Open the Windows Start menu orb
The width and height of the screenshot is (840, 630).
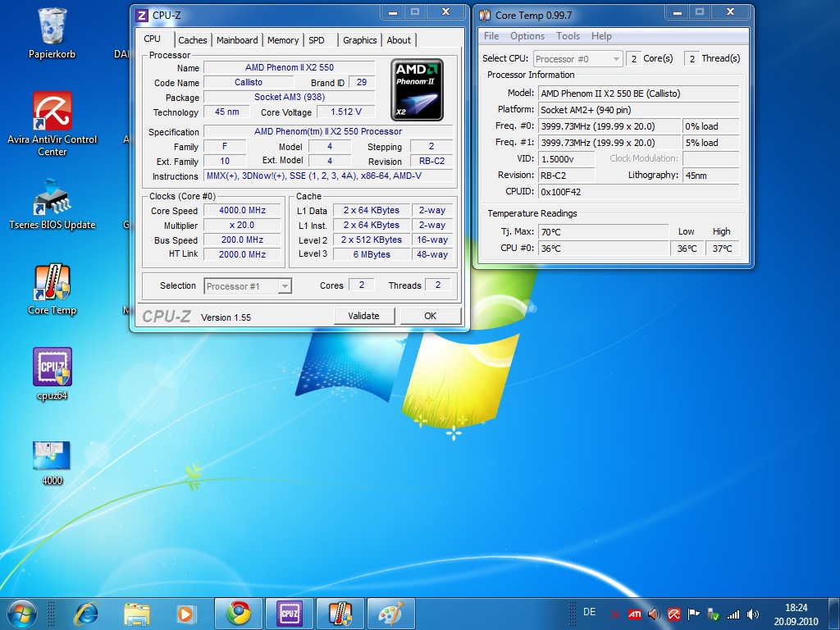click(22, 614)
